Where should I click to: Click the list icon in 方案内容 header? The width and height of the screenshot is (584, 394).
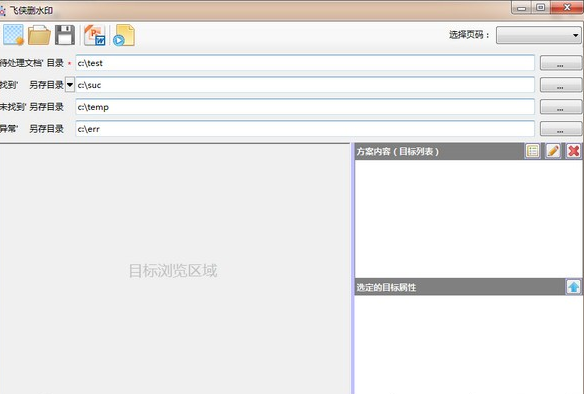pos(533,151)
